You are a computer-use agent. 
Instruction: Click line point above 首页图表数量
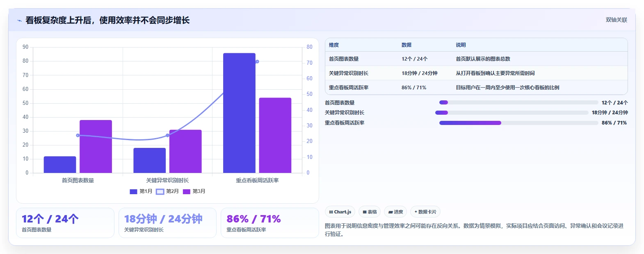[x=78, y=135]
